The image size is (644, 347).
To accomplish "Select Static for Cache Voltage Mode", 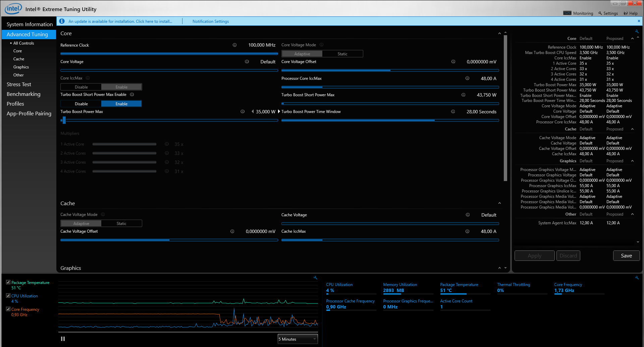I will point(121,224).
